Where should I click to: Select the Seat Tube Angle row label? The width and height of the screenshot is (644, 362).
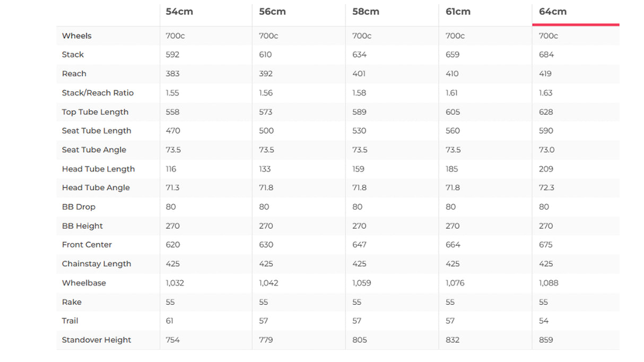point(94,150)
